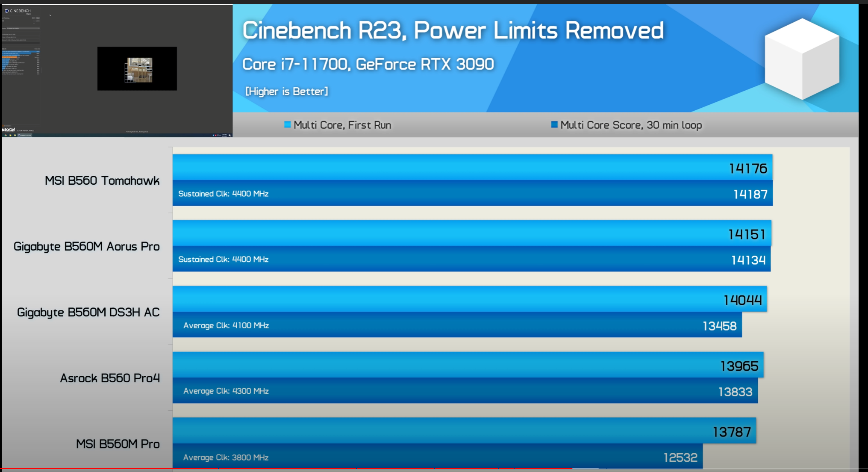Viewport: 868px width, 472px height.
Task: Click the 'Average Clk: 4100 MHz' text
Action: point(226,325)
